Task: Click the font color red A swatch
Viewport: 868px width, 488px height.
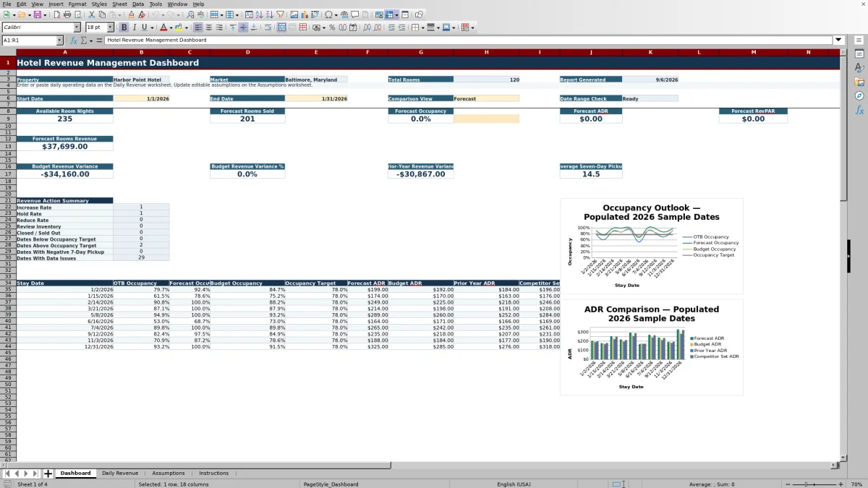Action: coord(164,27)
